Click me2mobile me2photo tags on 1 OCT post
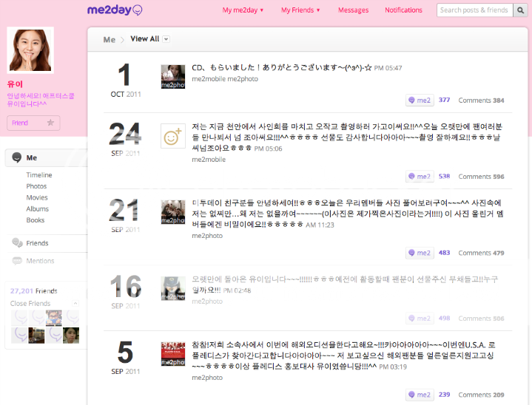Image resolution: width=532 pixels, height=405 pixels. tap(225, 79)
